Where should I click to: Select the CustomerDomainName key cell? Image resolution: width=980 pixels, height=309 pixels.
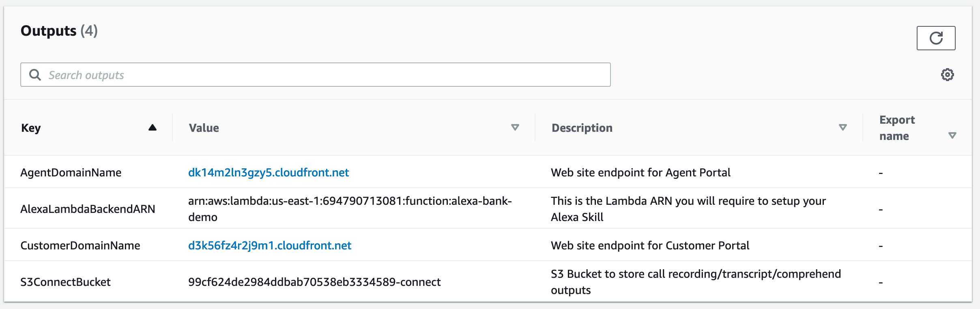(x=80, y=245)
